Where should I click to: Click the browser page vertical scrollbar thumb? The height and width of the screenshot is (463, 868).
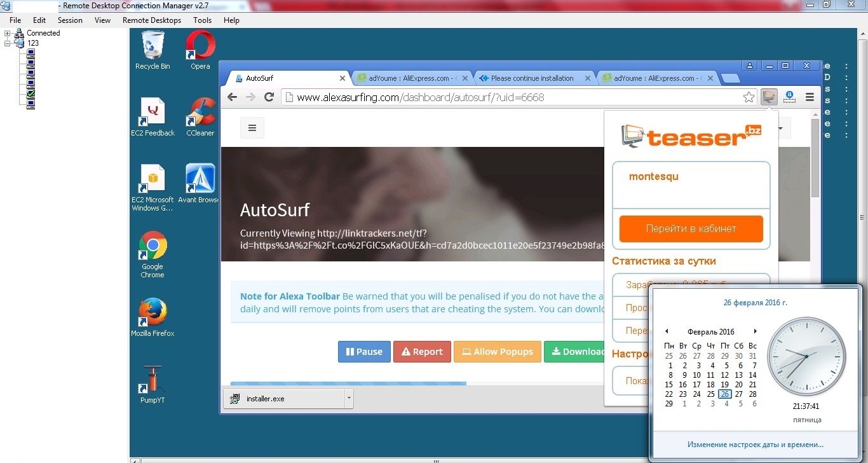point(815,158)
